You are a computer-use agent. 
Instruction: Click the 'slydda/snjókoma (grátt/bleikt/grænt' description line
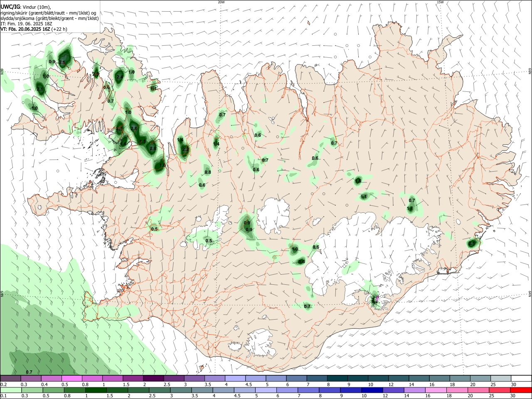[x=49, y=18]
